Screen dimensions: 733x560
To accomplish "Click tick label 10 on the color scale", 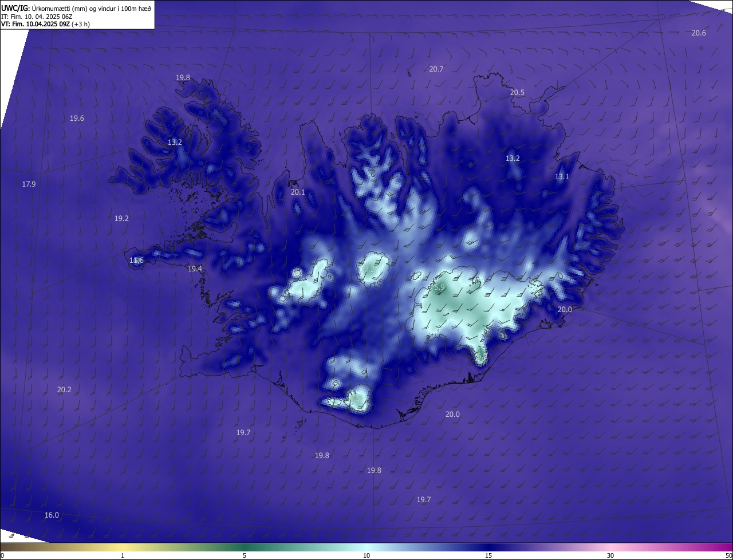I will click(x=366, y=555).
